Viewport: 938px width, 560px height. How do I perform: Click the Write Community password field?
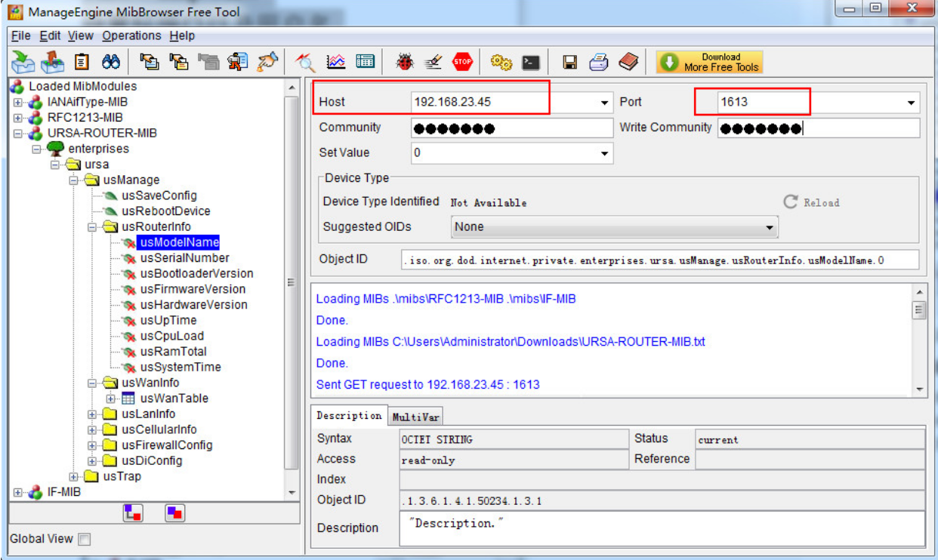pos(819,128)
